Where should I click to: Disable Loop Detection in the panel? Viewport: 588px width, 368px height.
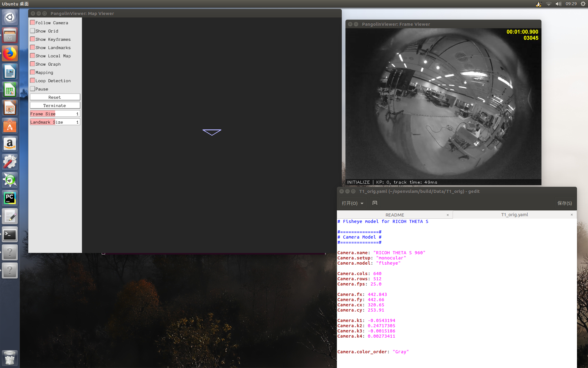click(x=32, y=80)
